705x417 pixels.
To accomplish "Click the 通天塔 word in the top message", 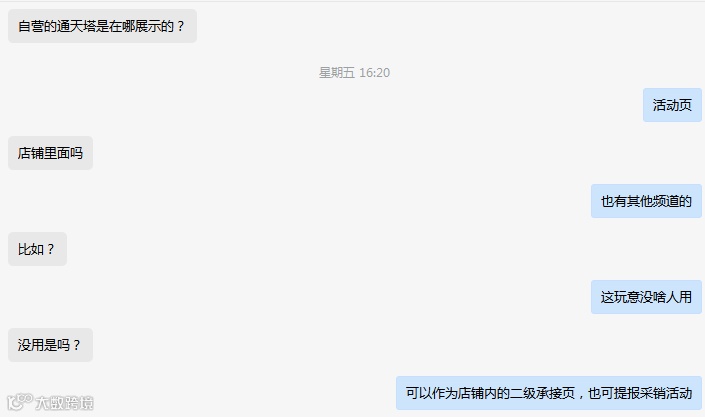I will point(76,26).
